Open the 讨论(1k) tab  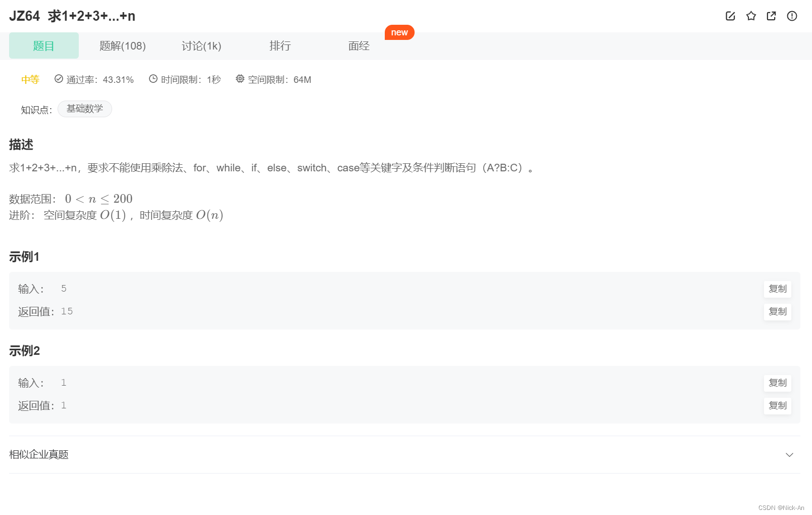click(x=201, y=46)
